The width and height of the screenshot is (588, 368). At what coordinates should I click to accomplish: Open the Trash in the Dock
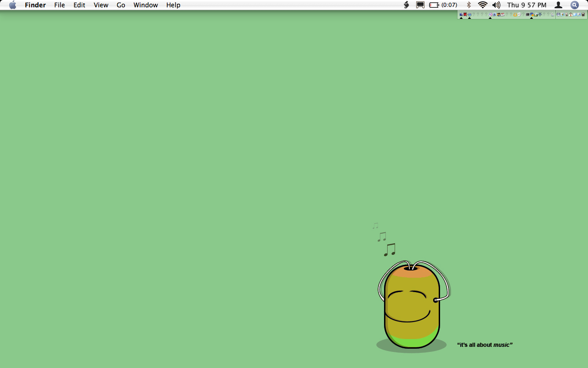tap(583, 15)
